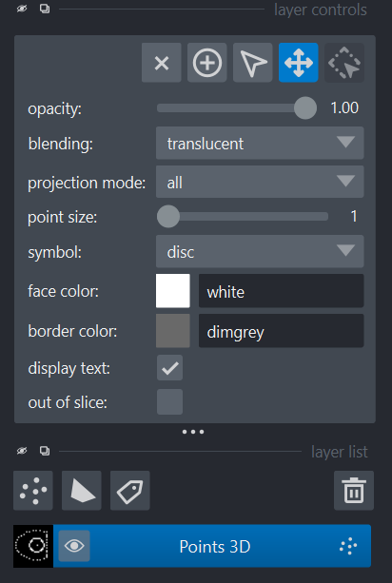
Task: Click points type icon on Points 3D row
Action: click(348, 546)
